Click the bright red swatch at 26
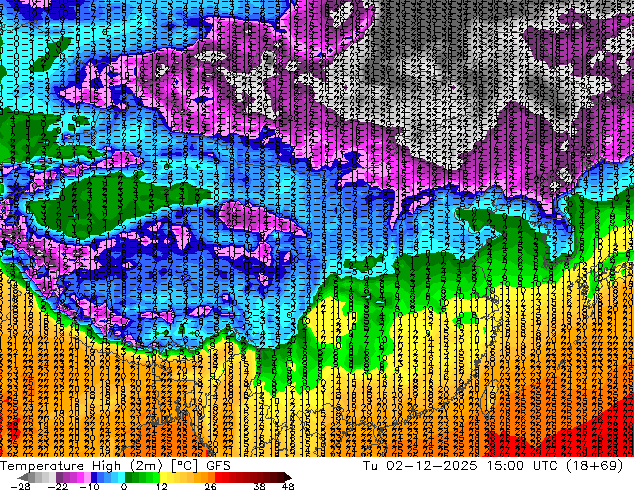 point(218,477)
